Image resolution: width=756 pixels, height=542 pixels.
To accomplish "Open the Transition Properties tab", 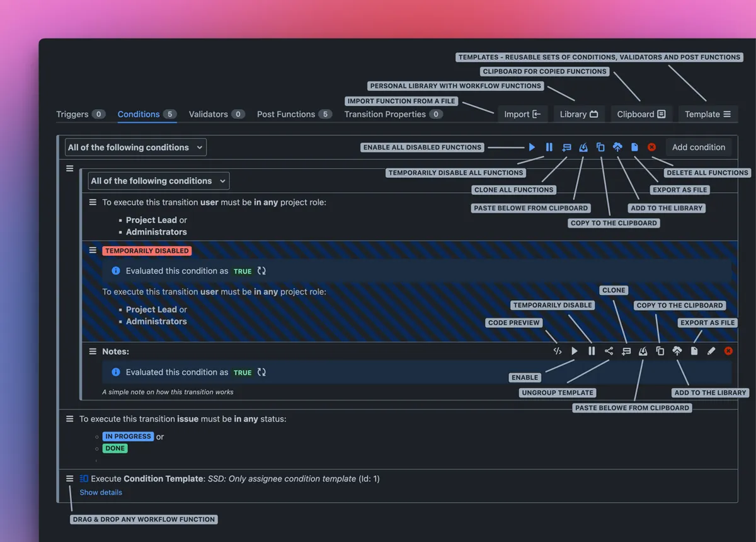I will click(x=394, y=114).
